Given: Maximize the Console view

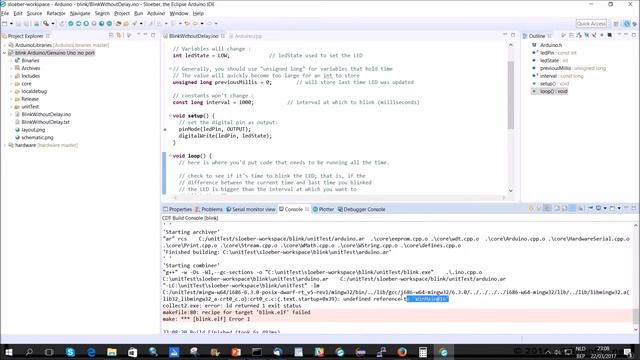Looking at the screenshot, I should [634, 208].
